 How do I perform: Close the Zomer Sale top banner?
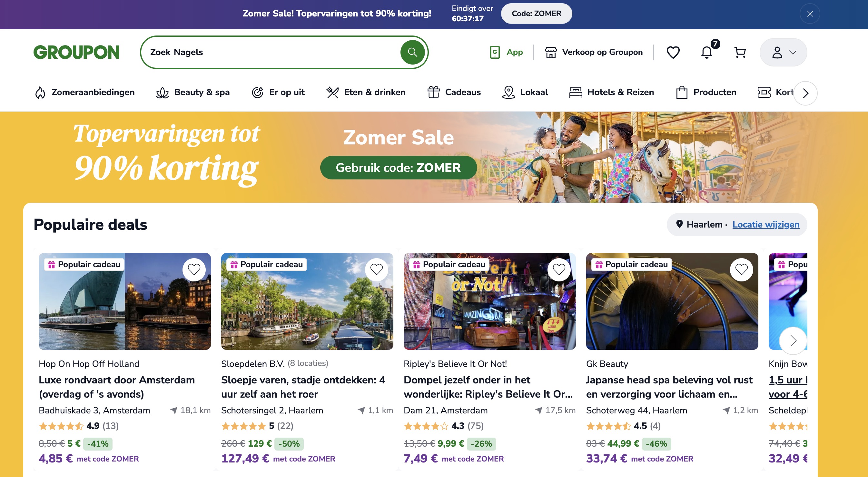click(x=810, y=14)
